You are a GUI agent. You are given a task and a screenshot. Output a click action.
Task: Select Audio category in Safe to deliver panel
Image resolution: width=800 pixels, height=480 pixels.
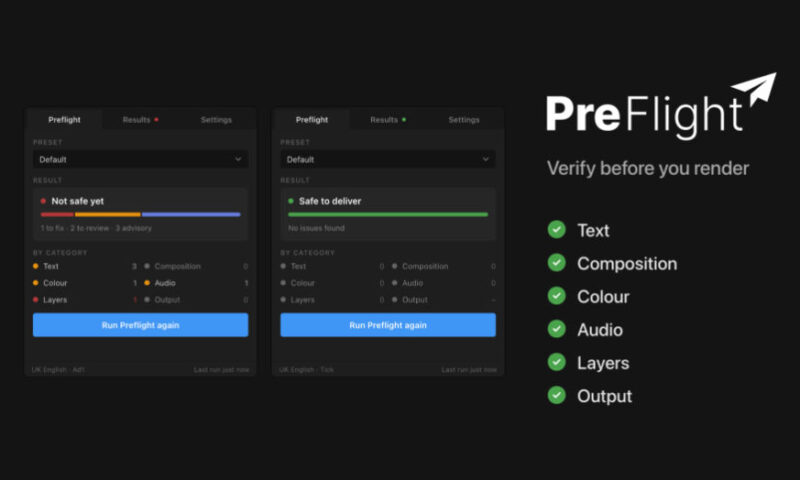coord(444,283)
